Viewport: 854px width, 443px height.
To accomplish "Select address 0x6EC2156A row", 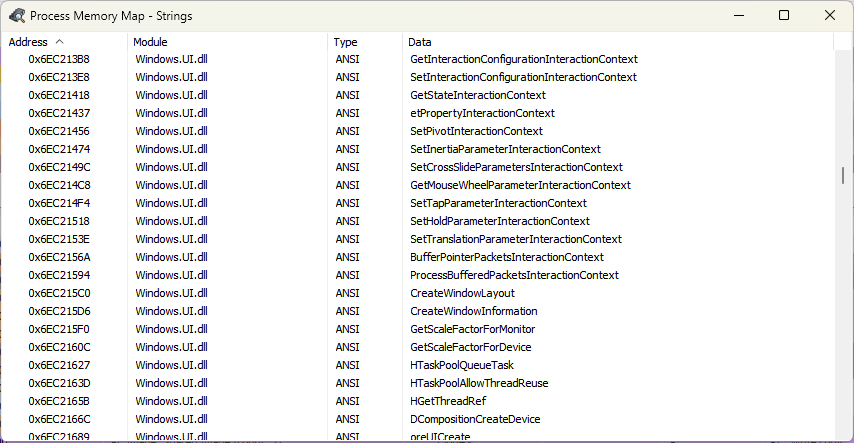I will click(60, 257).
